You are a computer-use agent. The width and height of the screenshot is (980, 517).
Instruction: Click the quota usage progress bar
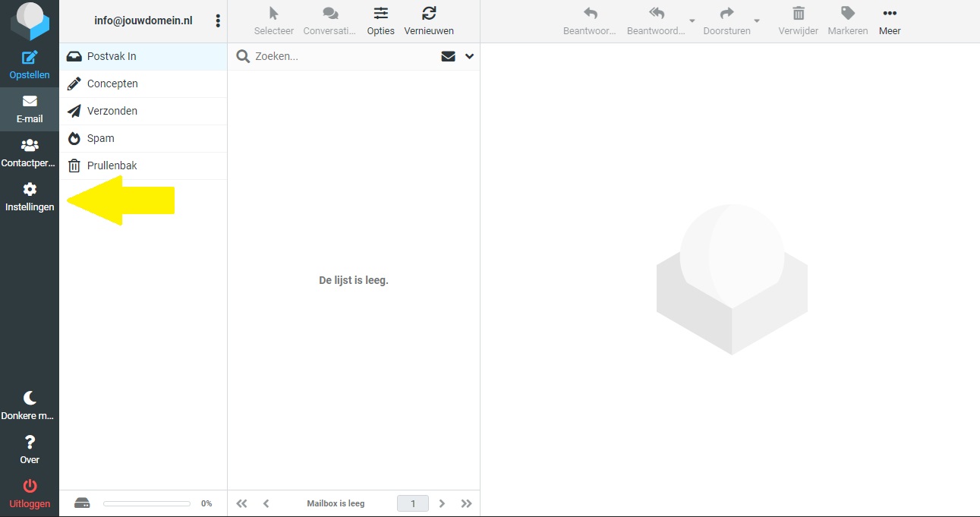tap(147, 503)
